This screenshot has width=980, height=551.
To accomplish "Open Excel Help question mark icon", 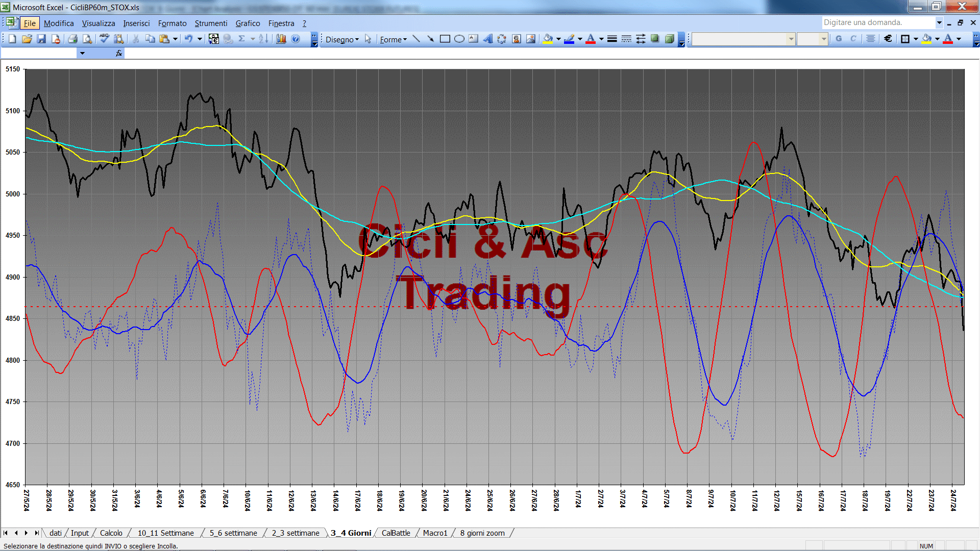I will pos(296,39).
